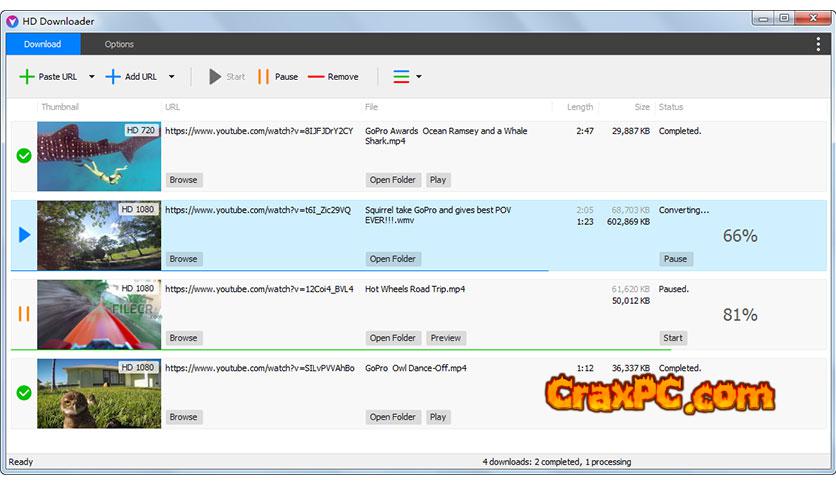Expand the Paste URL dropdown arrow
836x484 pixels.
click(x=92, y=77)
